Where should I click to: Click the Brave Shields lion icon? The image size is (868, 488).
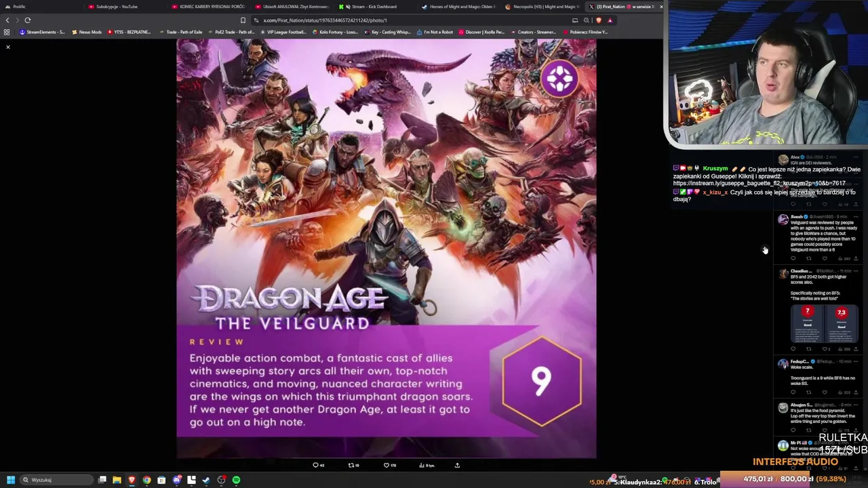coord(598,20)
